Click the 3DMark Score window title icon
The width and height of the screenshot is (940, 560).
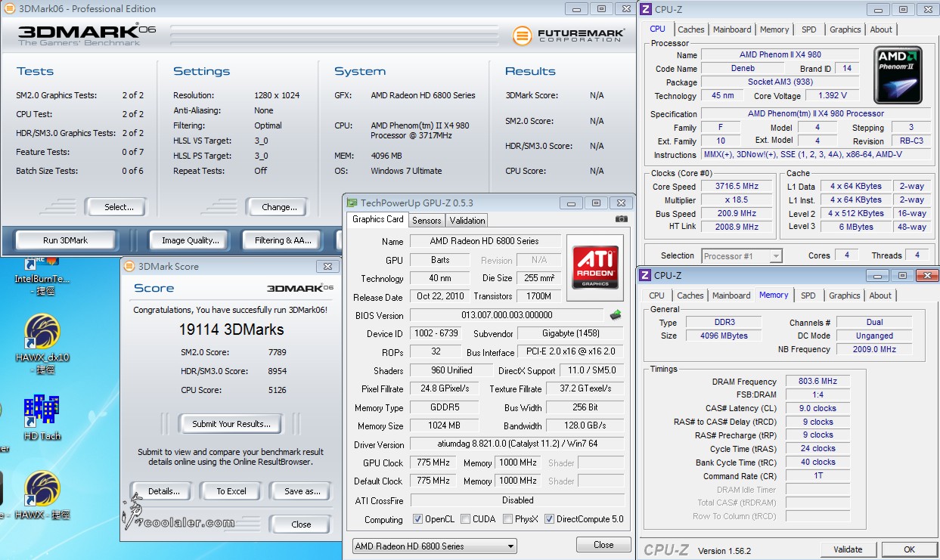129,266
